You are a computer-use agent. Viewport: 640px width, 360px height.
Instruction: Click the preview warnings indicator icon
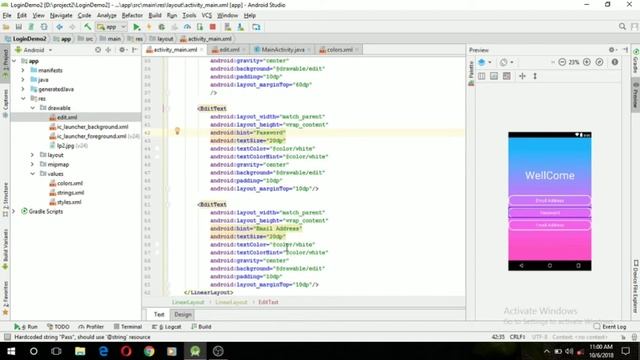(x=615, y=62)
